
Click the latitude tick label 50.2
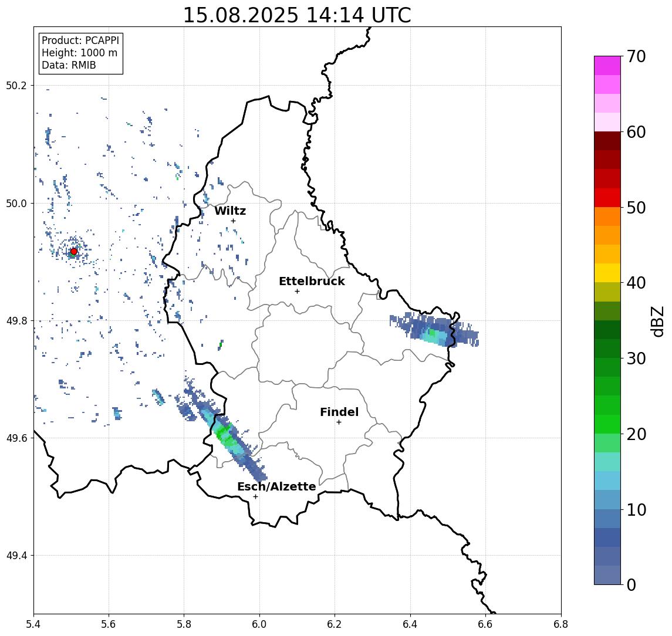pos(16,85)
